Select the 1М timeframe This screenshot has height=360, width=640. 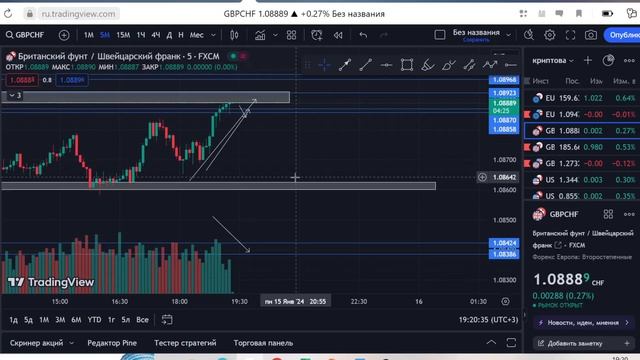[89, 35]
